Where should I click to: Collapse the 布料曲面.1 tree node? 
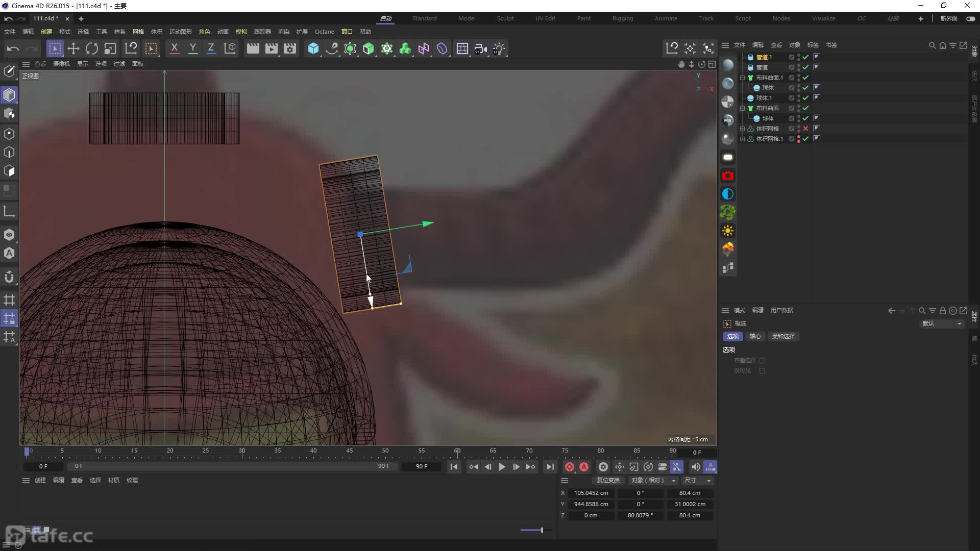pos(743,78)
